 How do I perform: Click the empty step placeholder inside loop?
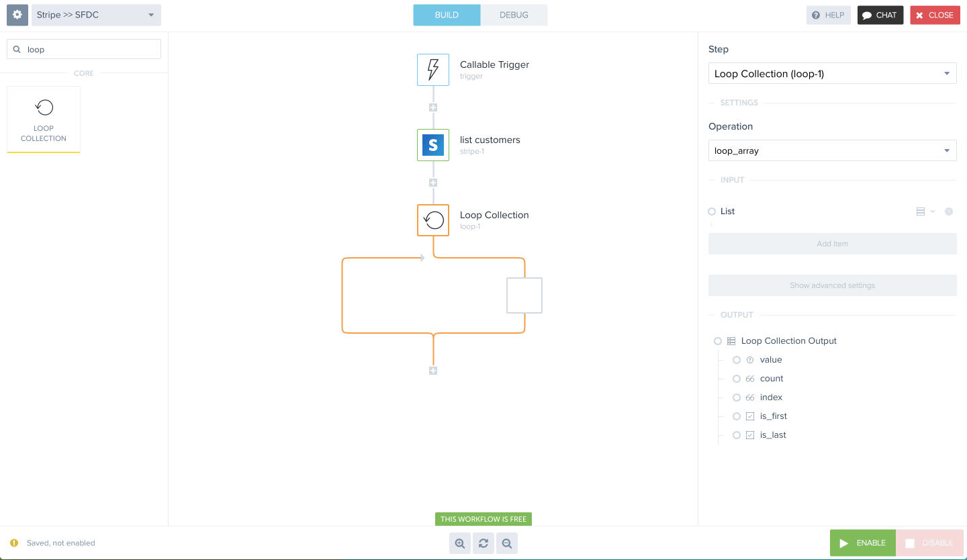click(524, 295)
